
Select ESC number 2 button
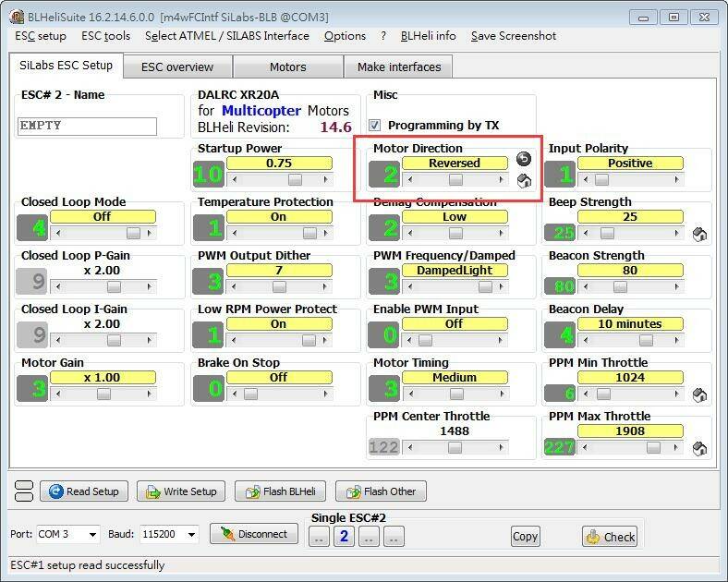click(344, 536)
